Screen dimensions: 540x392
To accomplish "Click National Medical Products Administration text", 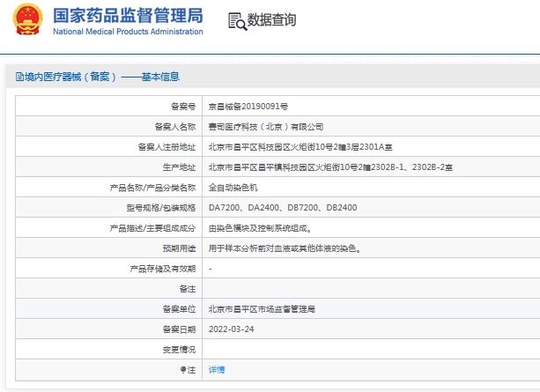I will 128,32.
